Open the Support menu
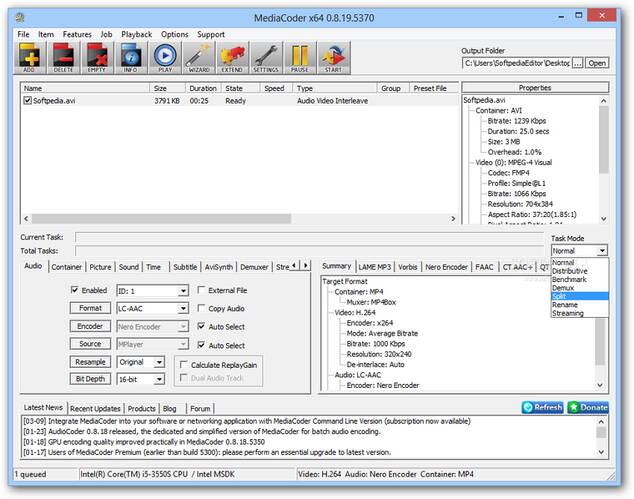This screenshot has height=499, width=634. (x=211, y=34)
